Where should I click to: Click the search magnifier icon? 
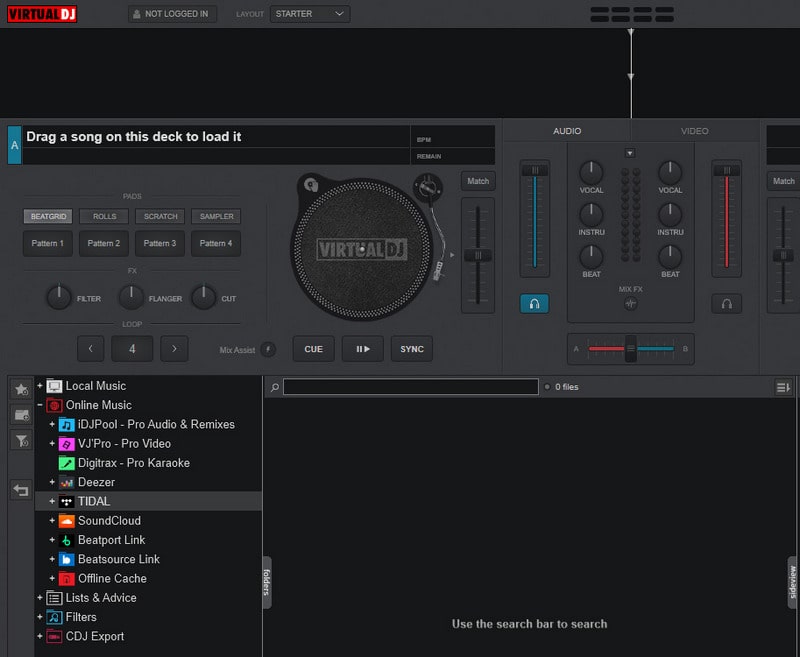click(274, 387)
